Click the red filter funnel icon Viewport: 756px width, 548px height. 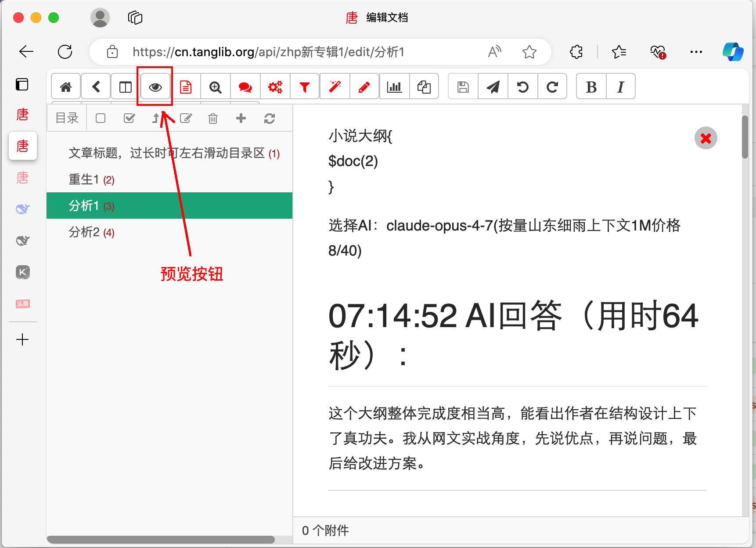click(x=305, y=87)
